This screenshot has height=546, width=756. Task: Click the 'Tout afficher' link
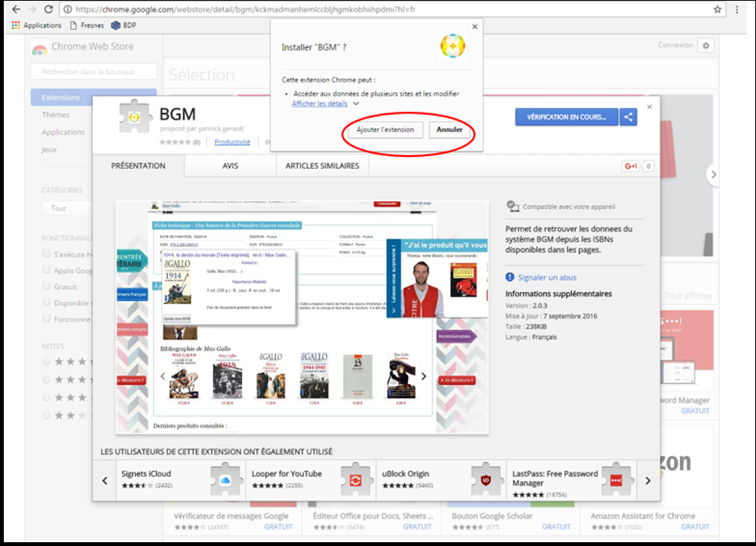click(x=688, y=296)
